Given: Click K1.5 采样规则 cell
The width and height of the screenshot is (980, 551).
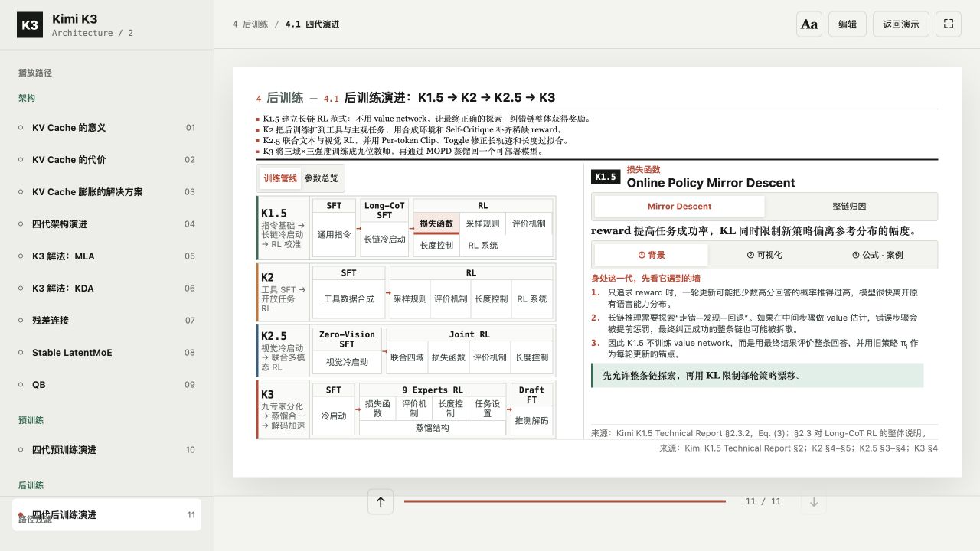Looking at the screenshot, I should coord(482,223).
